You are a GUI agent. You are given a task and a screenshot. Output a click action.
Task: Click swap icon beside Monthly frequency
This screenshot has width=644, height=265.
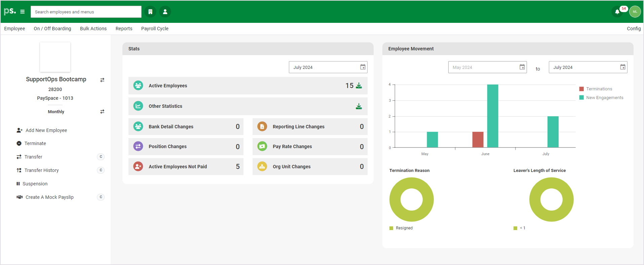point(102,112)
